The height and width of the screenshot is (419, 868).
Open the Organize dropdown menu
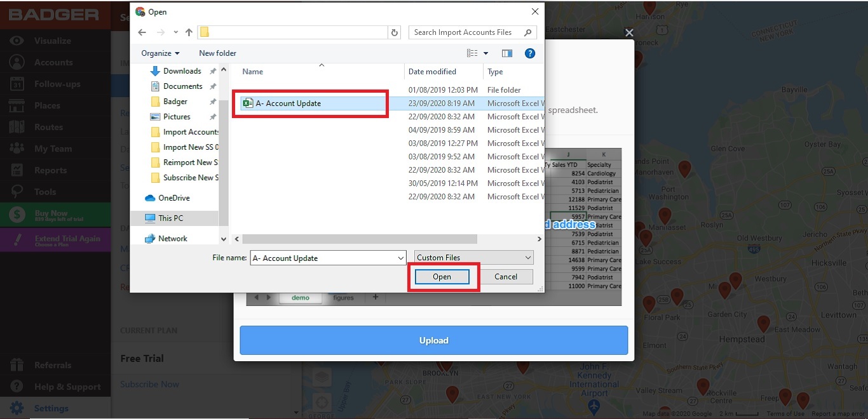[x=160, y=53]
